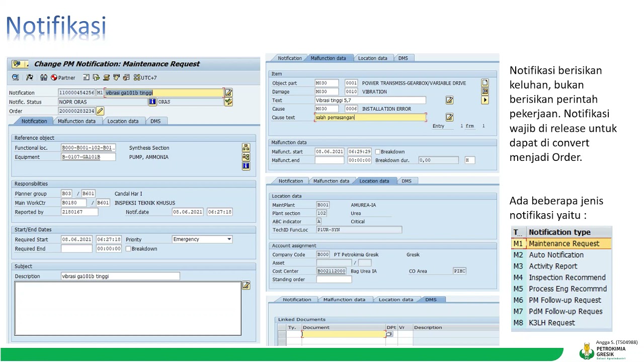
Task: Click the empty Malfunct.end date field
Action: coord(330,160)
